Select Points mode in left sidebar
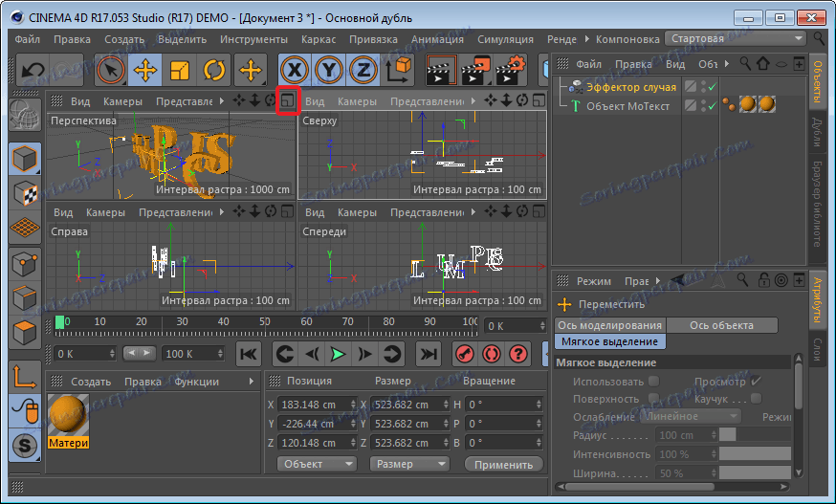Image resolution: width=836 pixels, height=504 pixels. point(25,263)
